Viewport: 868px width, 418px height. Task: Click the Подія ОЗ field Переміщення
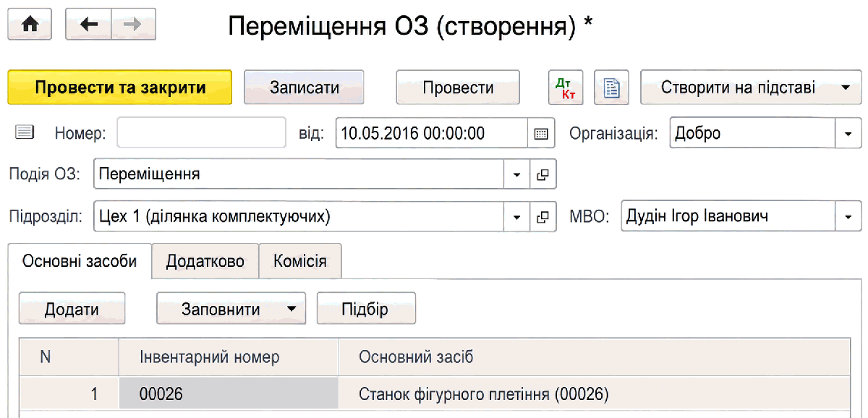pos(299,174)
